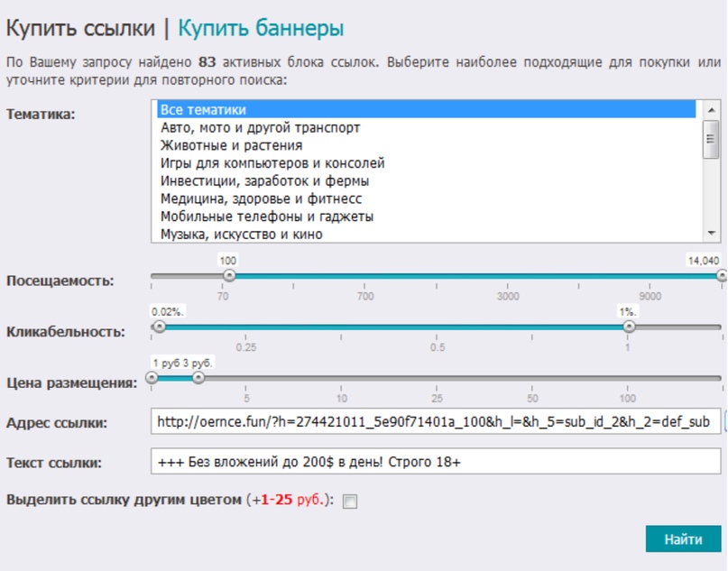Choose Медицина, здоровье и фитнесс topic
This screenshot has height=571, width=728.
[x=261, y=199]
